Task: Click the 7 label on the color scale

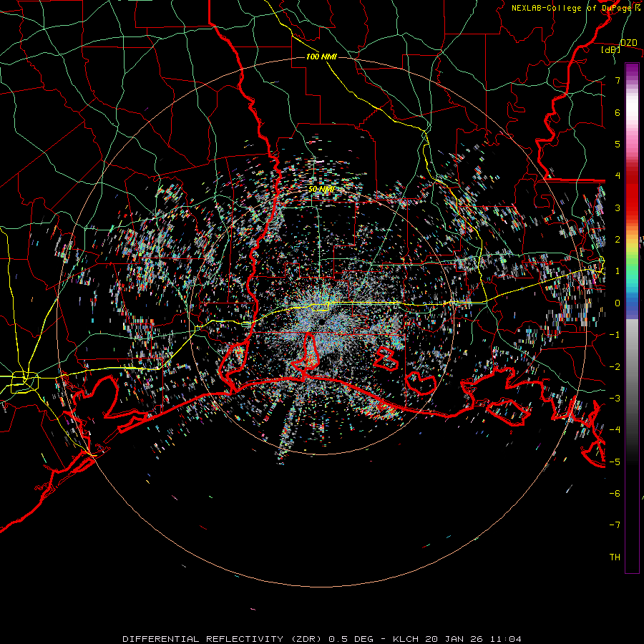Action: point(618,80)
